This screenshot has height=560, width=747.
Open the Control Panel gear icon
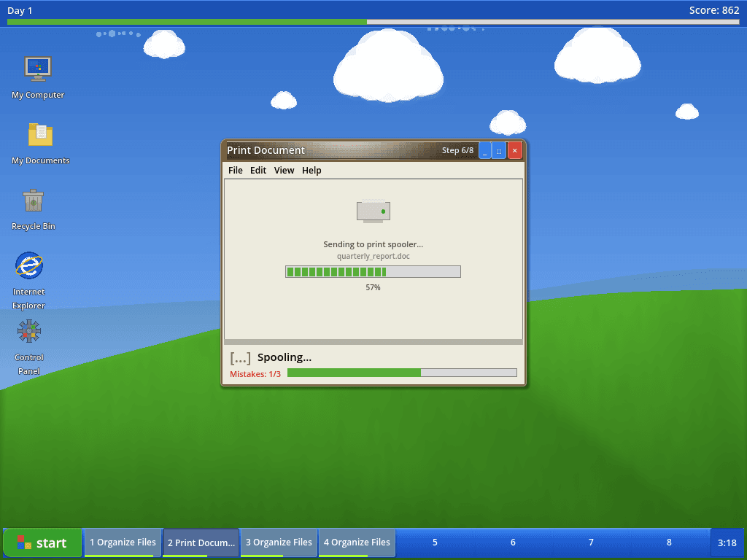pyautogui.click(x=29, y=332)
